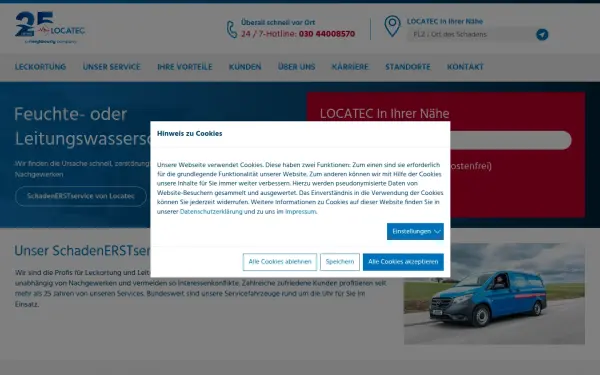Open the Ihre Vorteile menu
600x375 pixels.
click(x=185, y=67)
